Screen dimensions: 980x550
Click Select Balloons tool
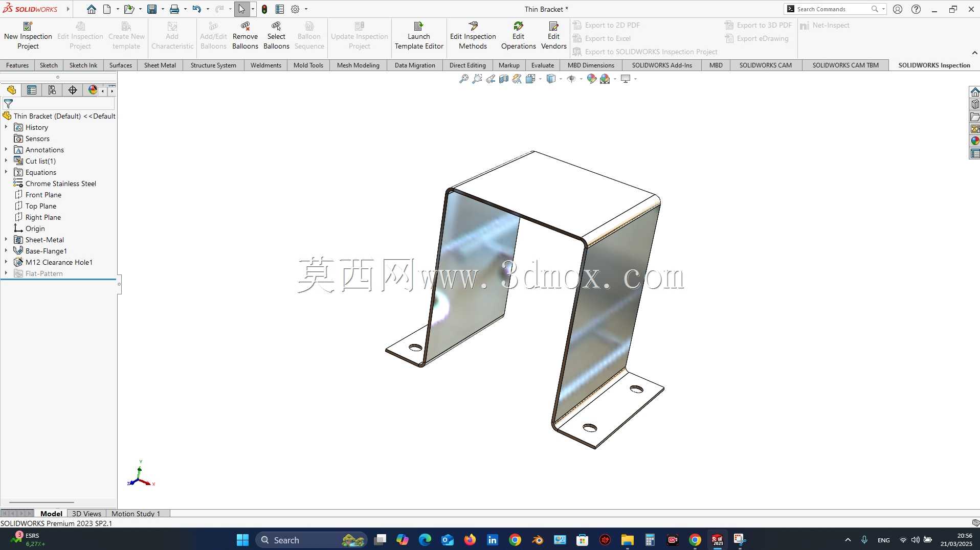click(276, 36)
